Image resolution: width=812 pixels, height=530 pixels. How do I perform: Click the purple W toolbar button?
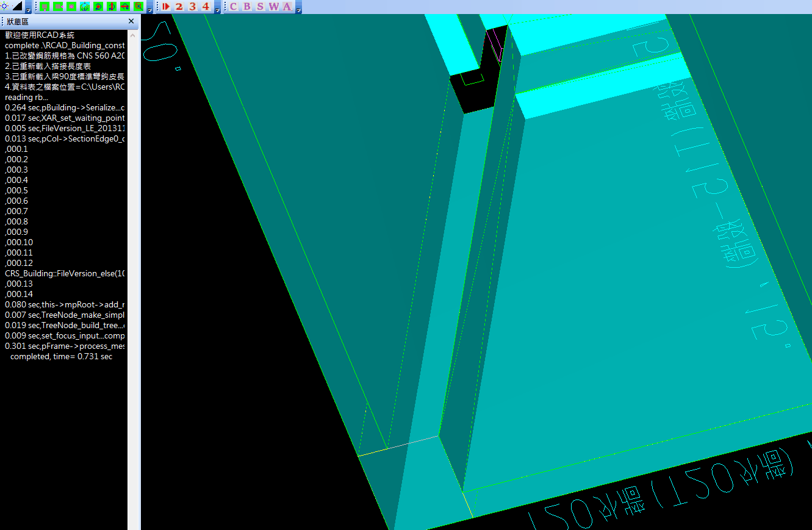[273, 6]
